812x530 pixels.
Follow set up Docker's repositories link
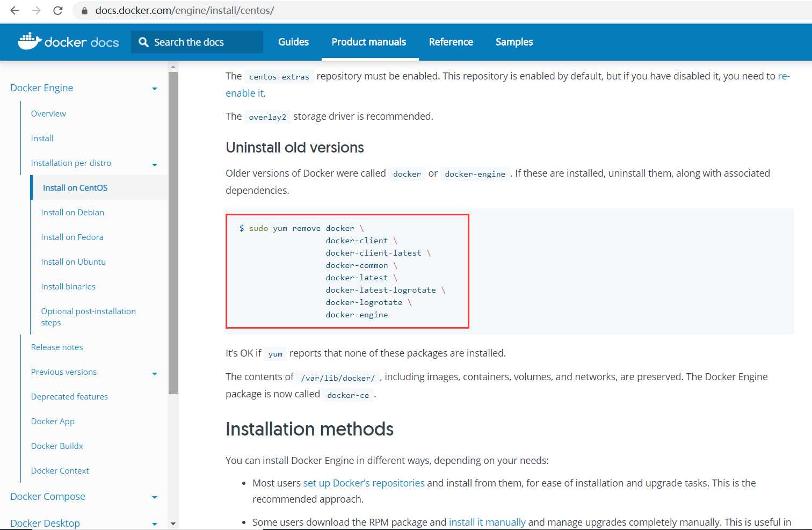364,483
